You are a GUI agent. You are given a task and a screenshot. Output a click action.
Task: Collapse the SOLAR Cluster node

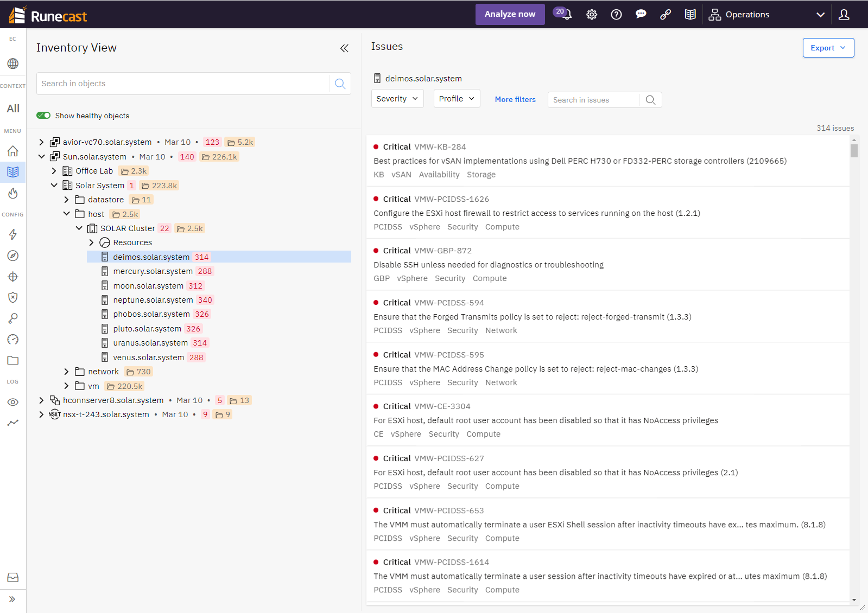click(x=79, y=228)
